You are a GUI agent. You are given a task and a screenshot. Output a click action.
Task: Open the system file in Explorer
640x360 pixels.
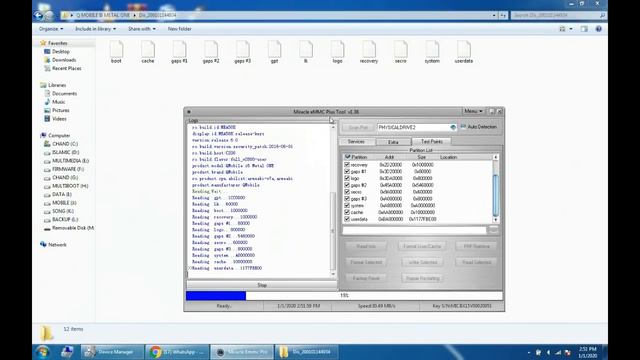[x=432, y=52]
